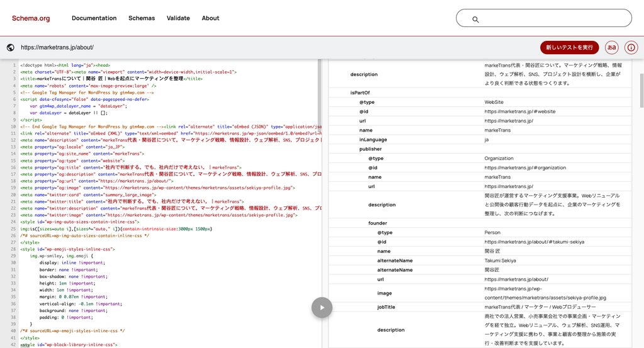644x348 pixels.
Task: Open the info circle icon
Action: click(631, 47)
